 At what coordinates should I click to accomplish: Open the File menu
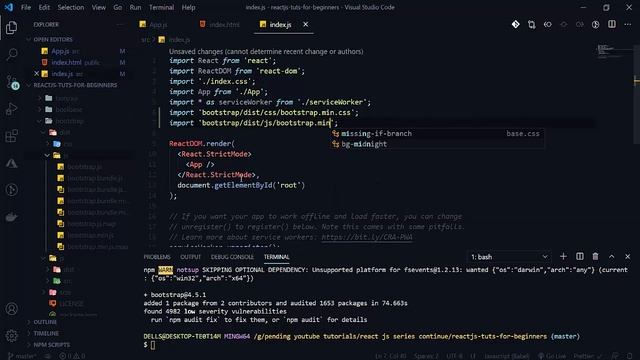pos(26,7)
